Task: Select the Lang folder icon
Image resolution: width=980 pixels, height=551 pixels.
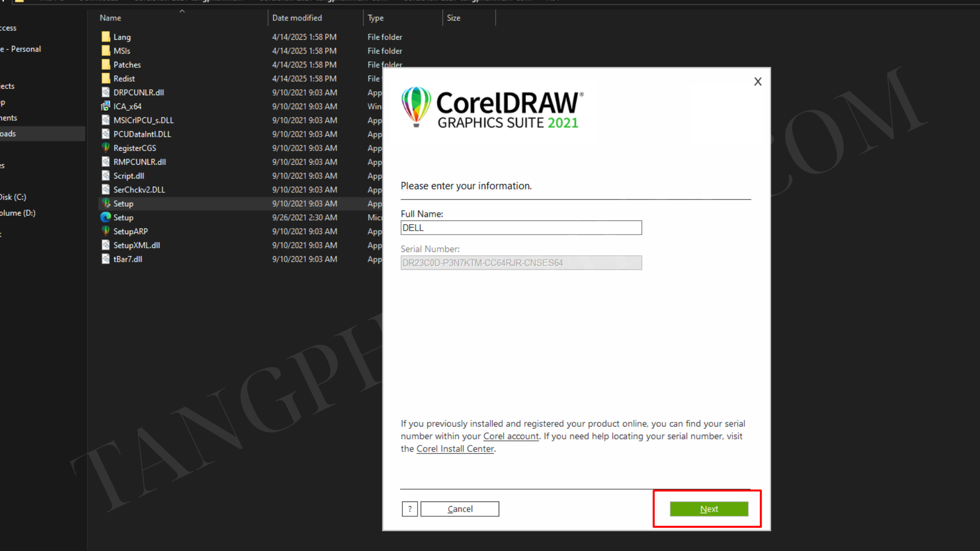Action: [106, 37]
